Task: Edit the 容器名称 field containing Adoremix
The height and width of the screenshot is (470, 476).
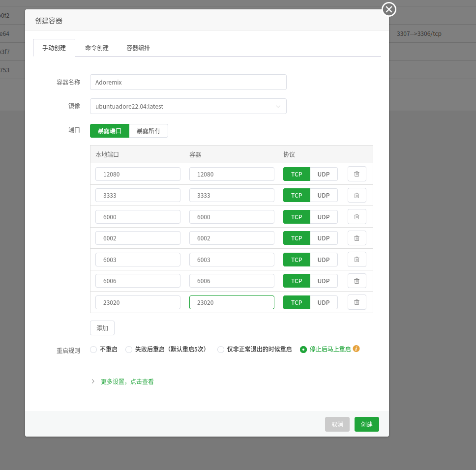Action: point(188,82)
